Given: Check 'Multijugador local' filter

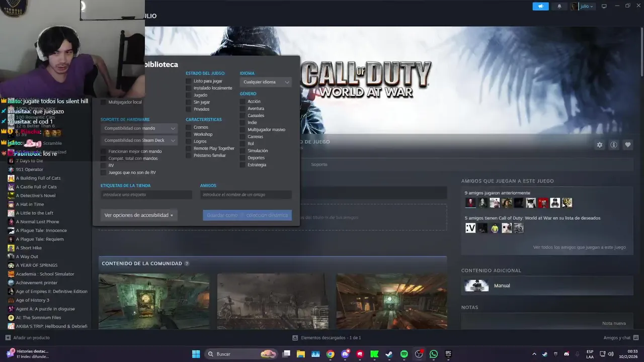Looking at the screenshot, I should coord(104,102).
